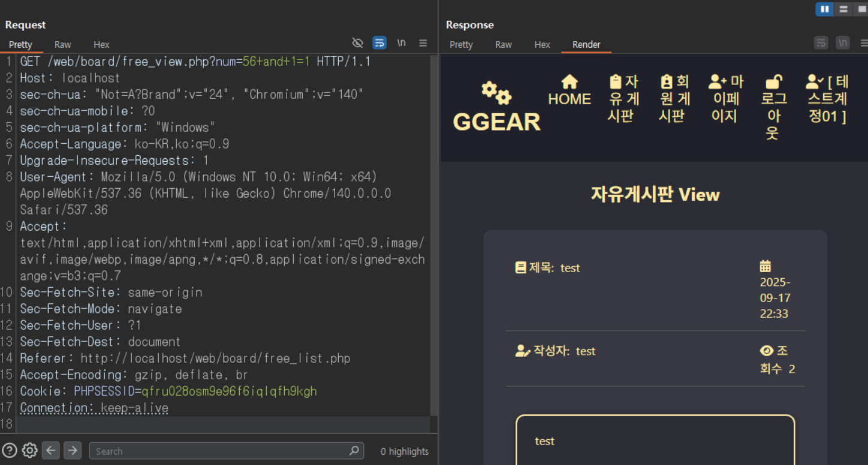Switch Request view to Raw tab
868x465 pixels.
(x=63, y=44)
